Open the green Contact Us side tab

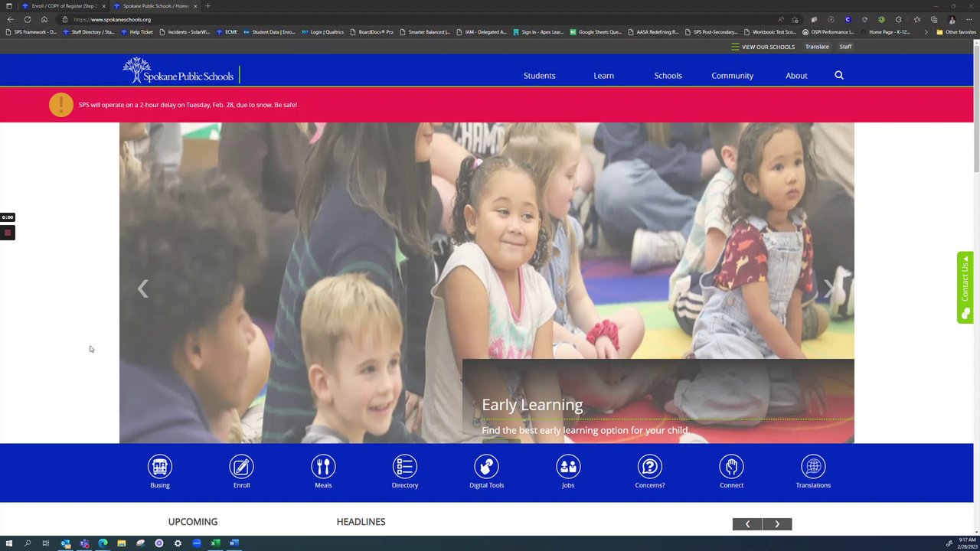pos(965,287)
